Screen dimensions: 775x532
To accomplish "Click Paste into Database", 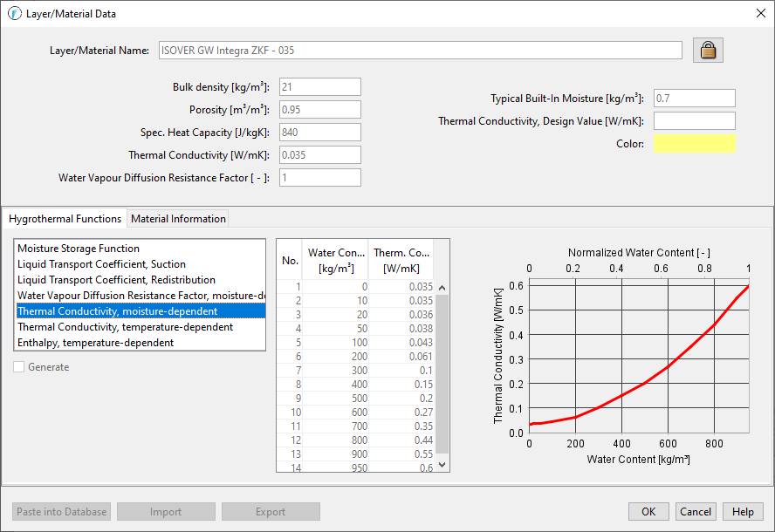I will pos(60,511).
